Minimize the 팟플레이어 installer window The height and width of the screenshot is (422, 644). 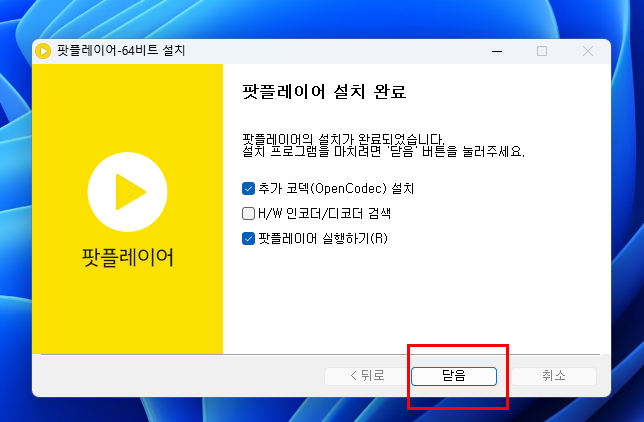coord(497,51)
